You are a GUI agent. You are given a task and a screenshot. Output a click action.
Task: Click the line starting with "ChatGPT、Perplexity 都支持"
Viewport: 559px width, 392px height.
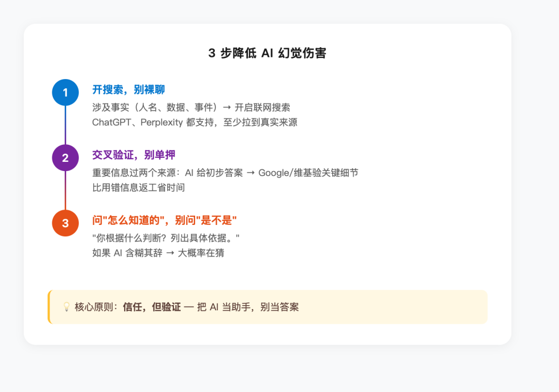195,123
